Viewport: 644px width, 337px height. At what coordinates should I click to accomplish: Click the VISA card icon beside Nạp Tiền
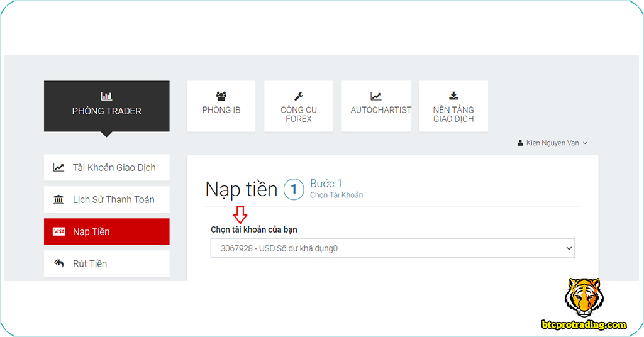tap(58, 232)
